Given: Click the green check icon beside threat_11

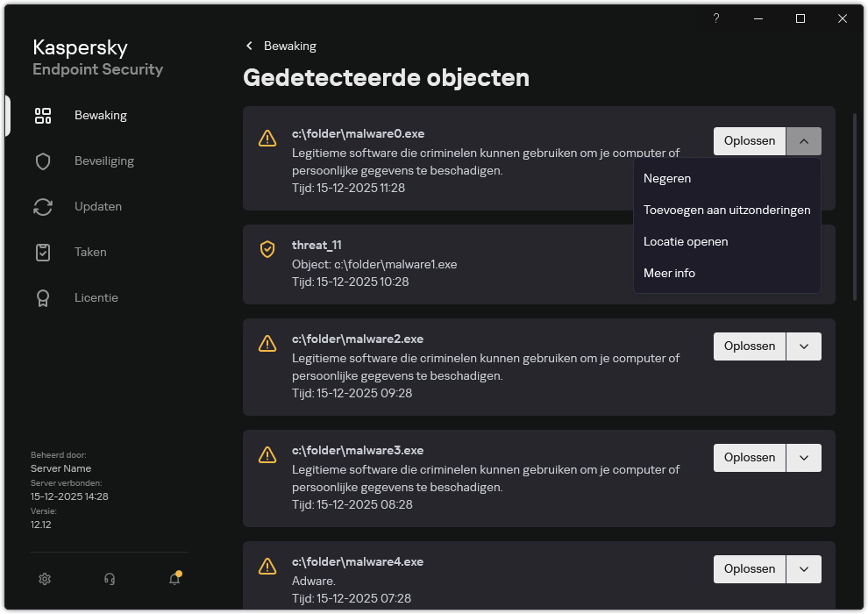Looking at the screenshot, I should [x=267, y=250].
